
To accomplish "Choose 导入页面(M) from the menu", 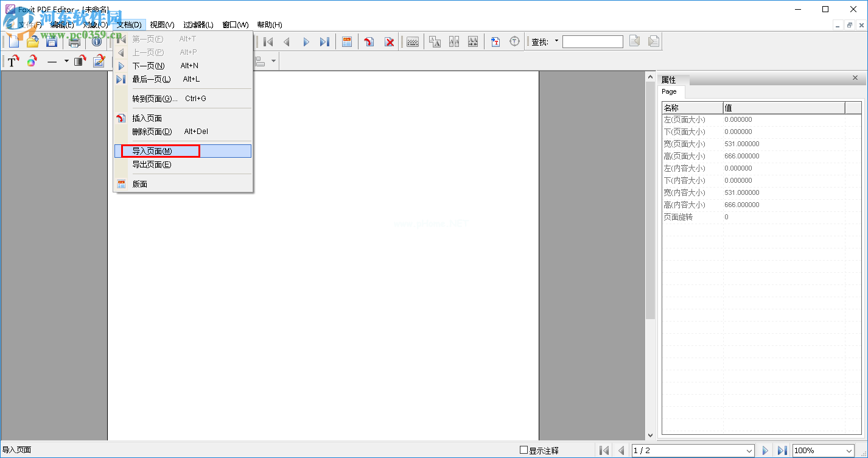I will [x=183, y=151].
